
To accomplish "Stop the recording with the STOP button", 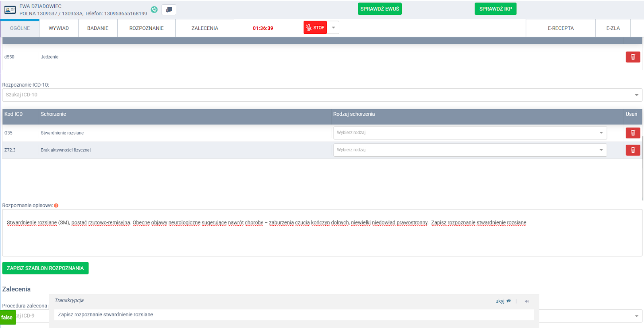I will (315, 28).
